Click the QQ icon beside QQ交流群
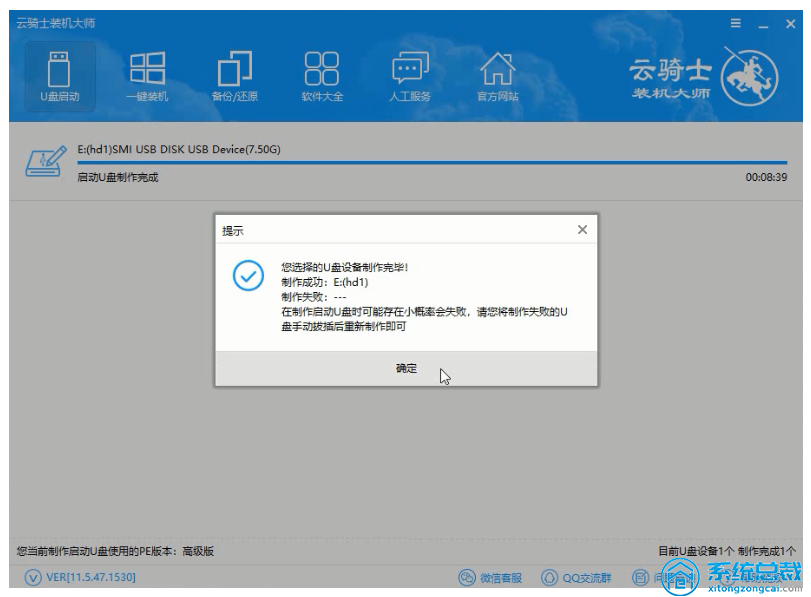This screenshot has width=811, height=597. click(549, 577)
